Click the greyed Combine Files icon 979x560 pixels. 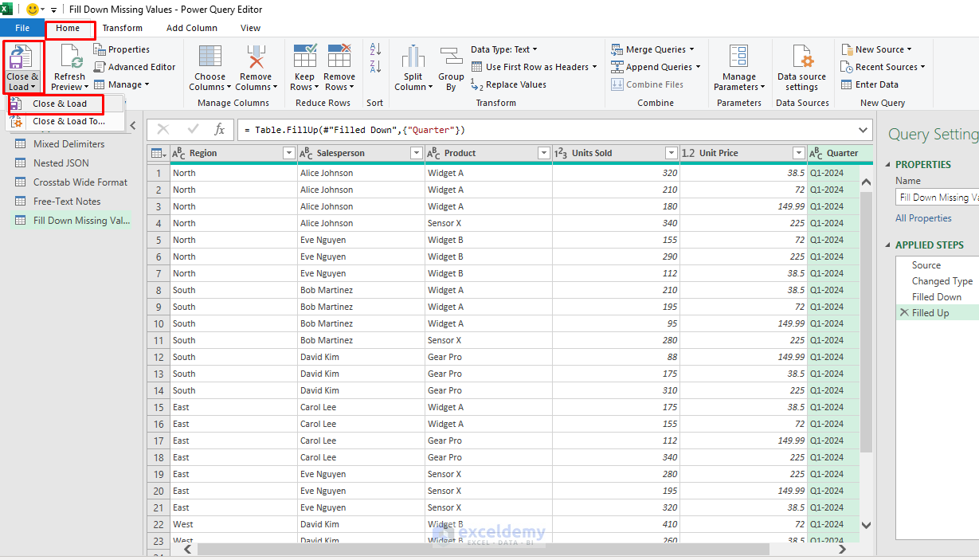(x=617, y=84)
